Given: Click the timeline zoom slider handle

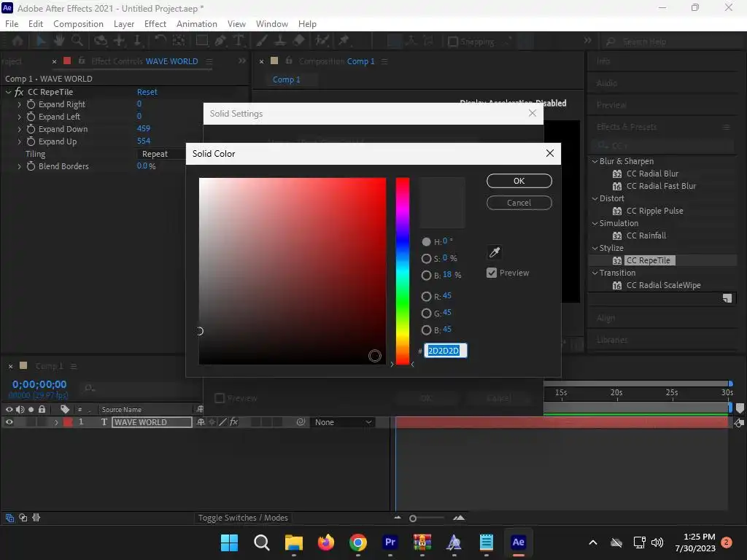Looking at the screenshot, I should click(413, 518).
